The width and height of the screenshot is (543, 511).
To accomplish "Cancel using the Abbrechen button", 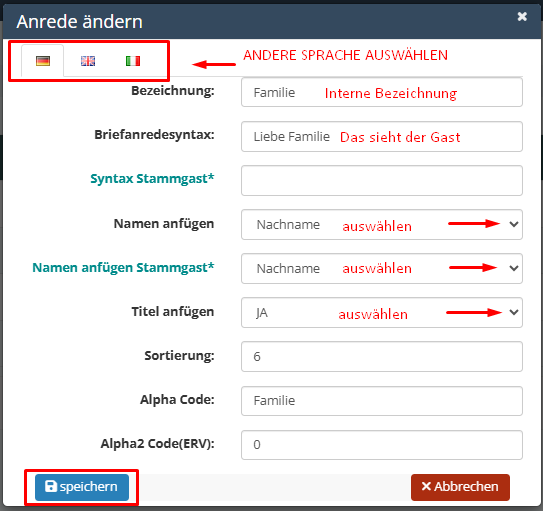I will coord(460,487).
